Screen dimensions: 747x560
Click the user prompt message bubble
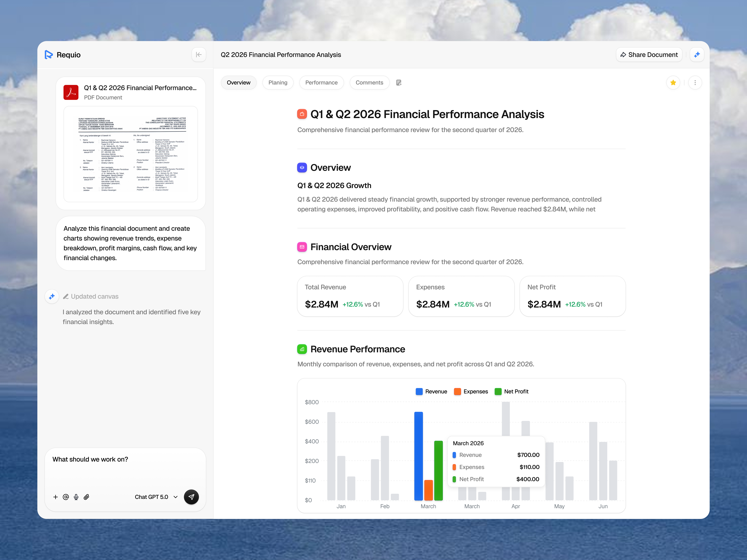coord(131,243)
